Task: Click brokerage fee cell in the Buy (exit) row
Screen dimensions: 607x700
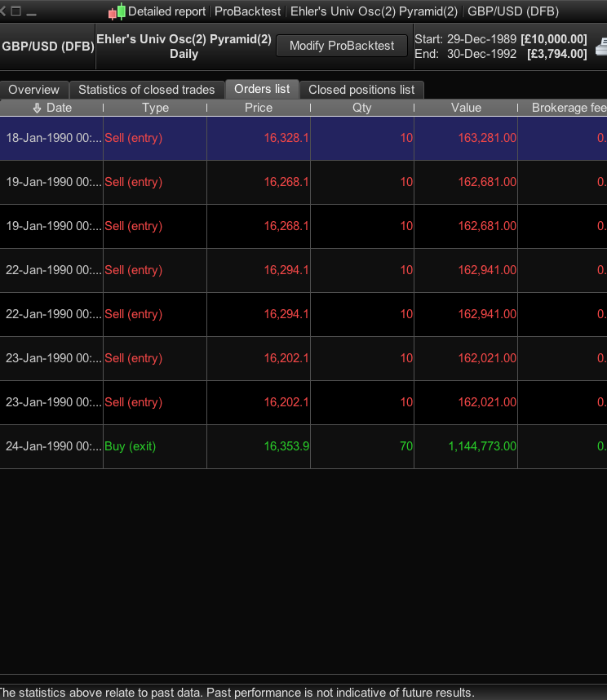Action: [562, 446]
